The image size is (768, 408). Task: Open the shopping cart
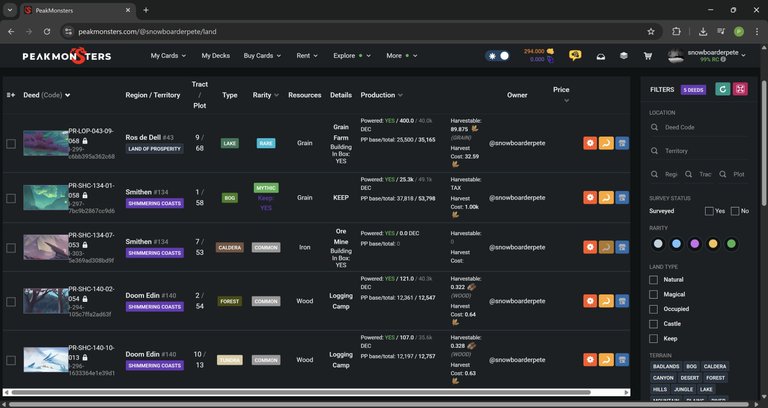coord(648,56)
